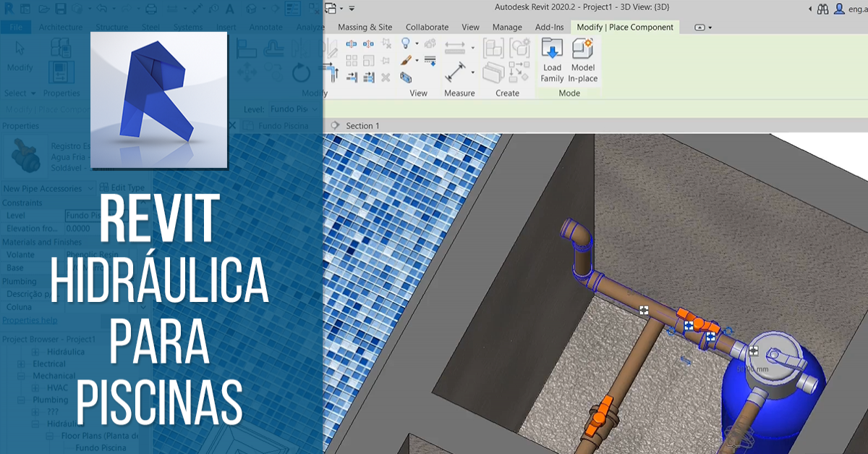Switch to the Massing & Site tab
Viewport: 868px width, 454px height.
point(366,28)
